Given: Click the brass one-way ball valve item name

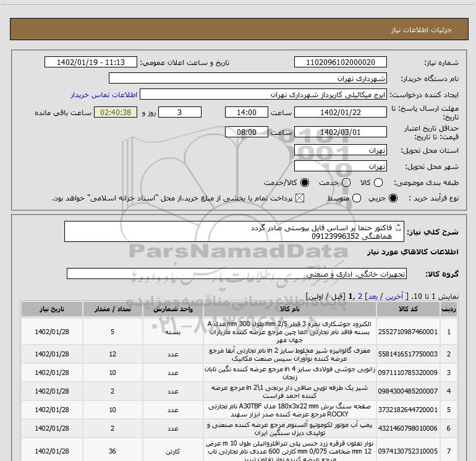Looking at the screenshot, I should pyautogui.click(x=289, y=392).
